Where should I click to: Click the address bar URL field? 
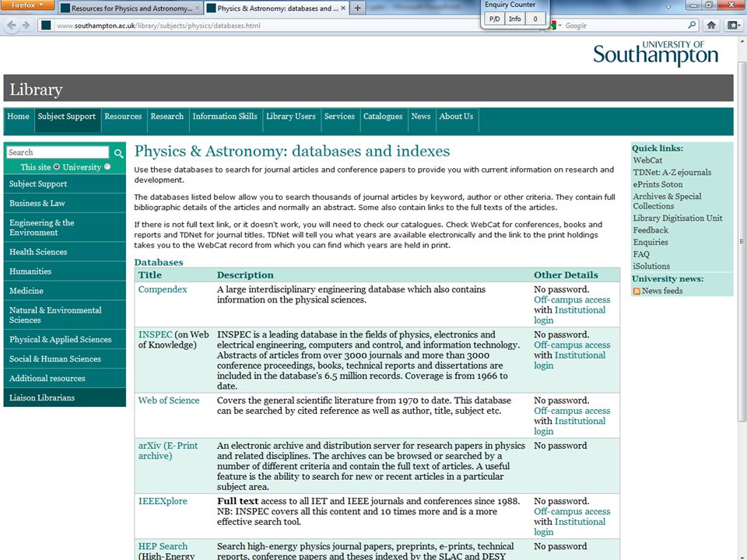(267, 26)
